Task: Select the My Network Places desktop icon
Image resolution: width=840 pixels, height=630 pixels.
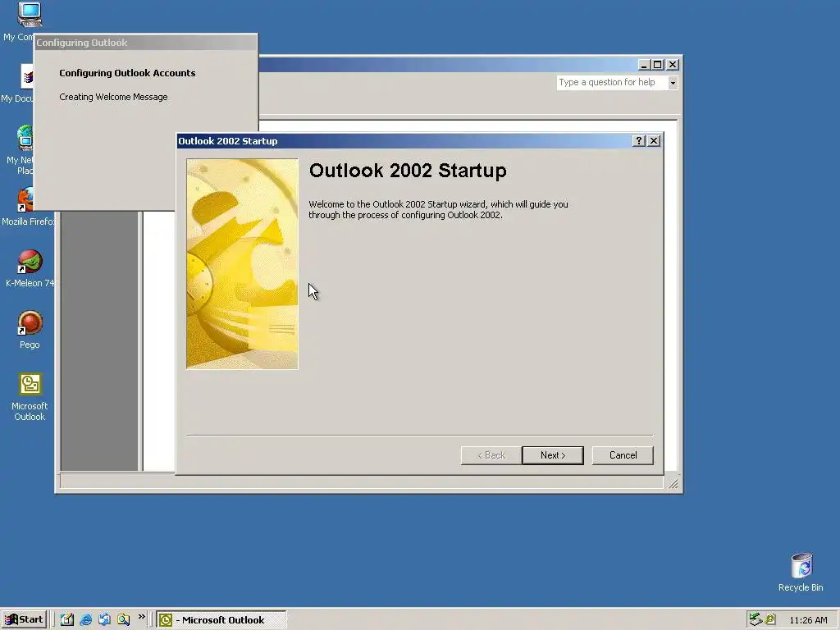Action: pos(21,150)
